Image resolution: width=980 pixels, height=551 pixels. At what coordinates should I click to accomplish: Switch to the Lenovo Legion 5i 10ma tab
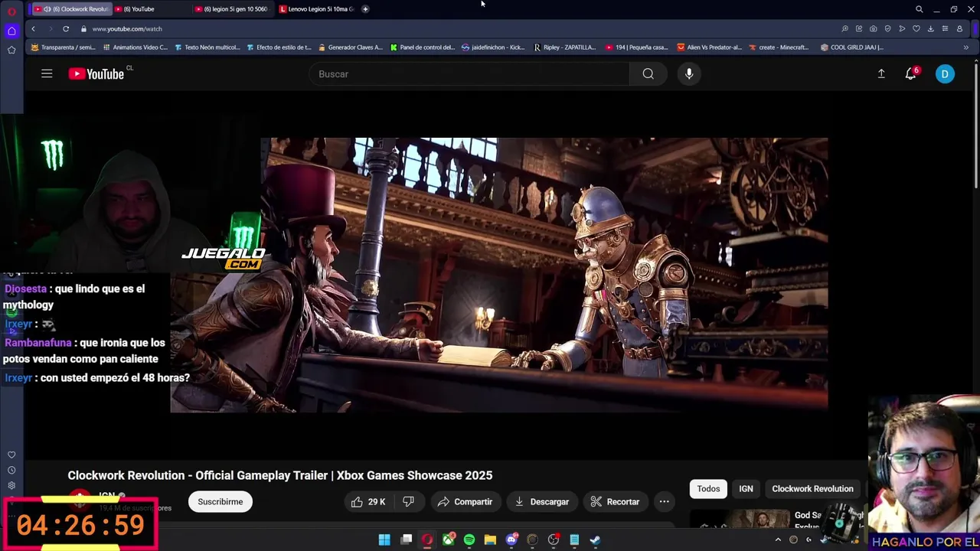(316, 9)
